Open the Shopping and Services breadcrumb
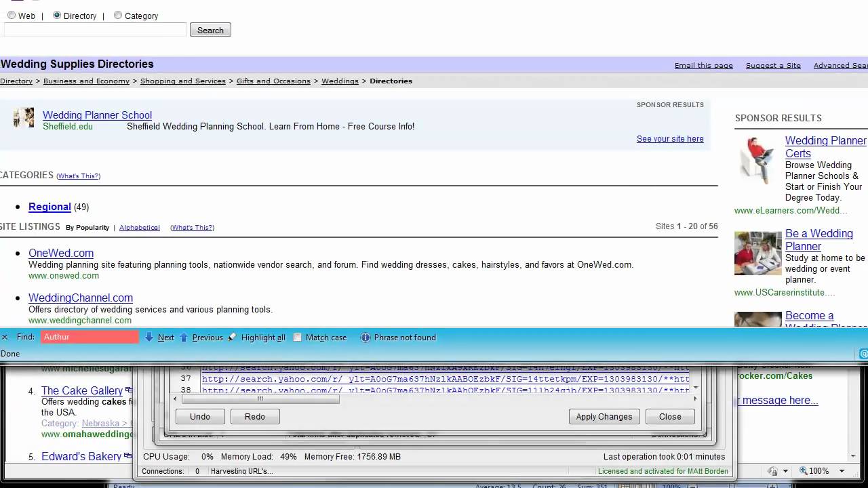This screenshot has width=868, height=488. tap(183, 81)
